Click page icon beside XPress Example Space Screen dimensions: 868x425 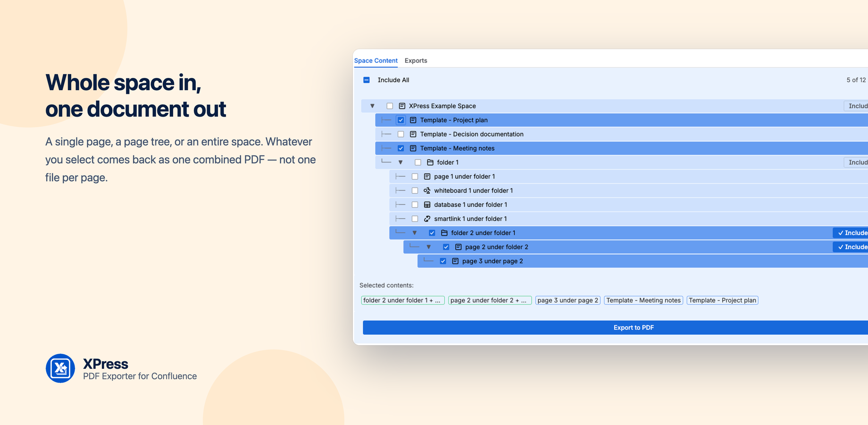402,106
